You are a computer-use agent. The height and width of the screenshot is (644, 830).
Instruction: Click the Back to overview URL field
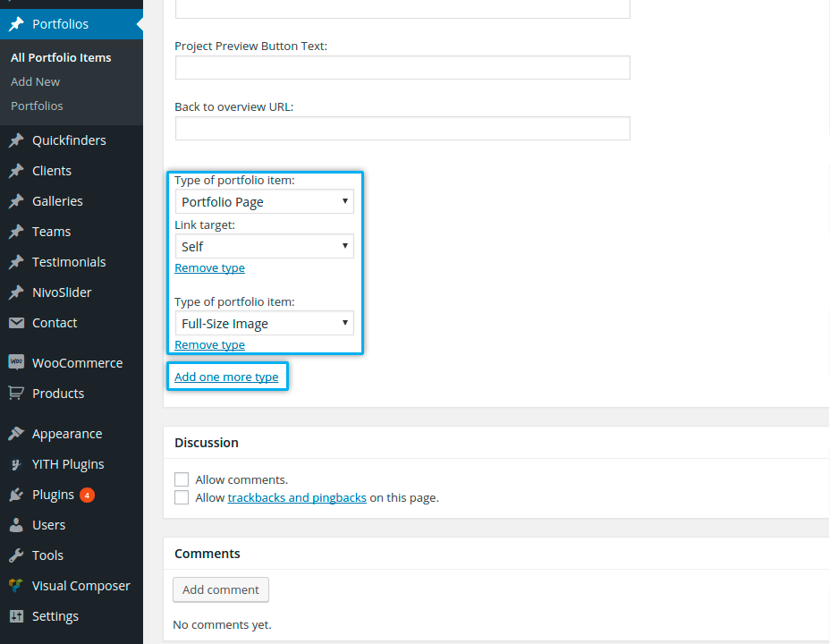(x=402, y=129)
